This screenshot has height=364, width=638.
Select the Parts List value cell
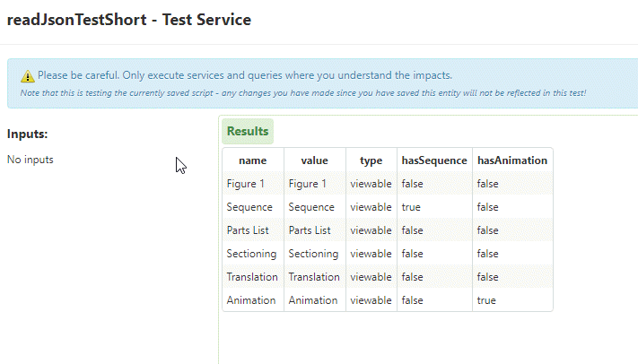point(310,230)
